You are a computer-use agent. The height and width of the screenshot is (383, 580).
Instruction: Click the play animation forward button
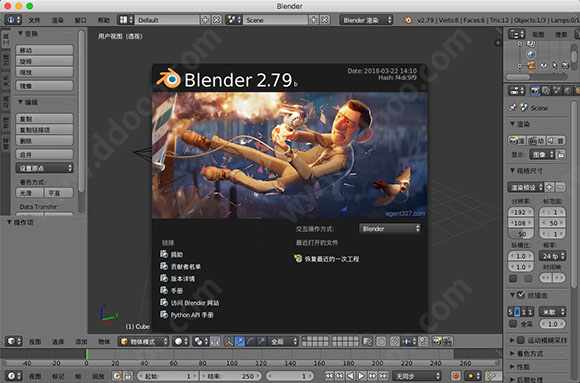[362, 376]
